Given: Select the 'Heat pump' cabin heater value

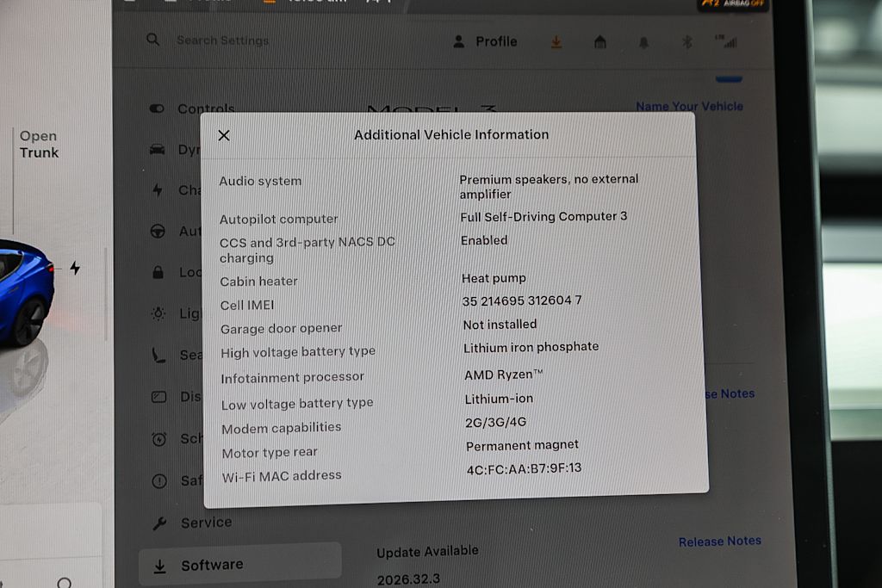Looking at the screenshot, I should coord(494,278).
